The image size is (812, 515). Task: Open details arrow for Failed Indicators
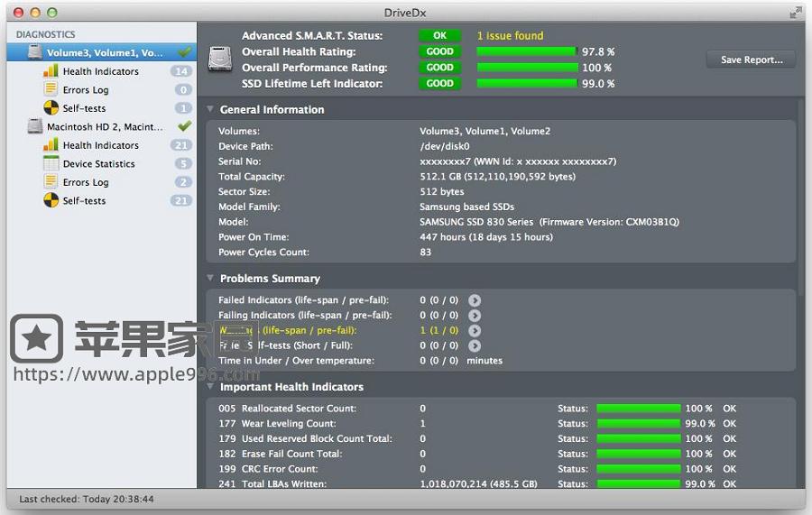(x=475, y=300)
